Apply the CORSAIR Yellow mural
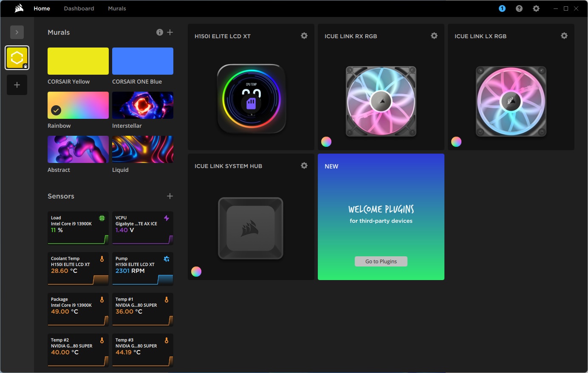The height and width of the screenshot is (373, 588). [78, 61]
